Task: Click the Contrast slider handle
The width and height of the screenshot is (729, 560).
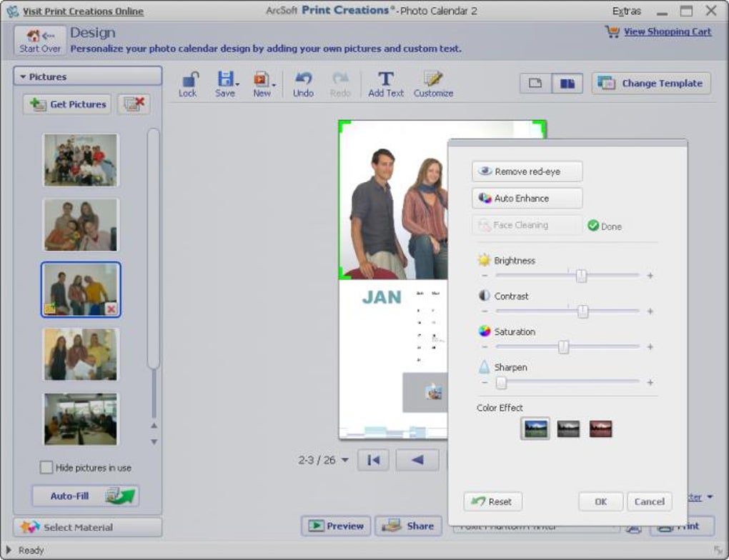Action: click(x=582, y=311)
